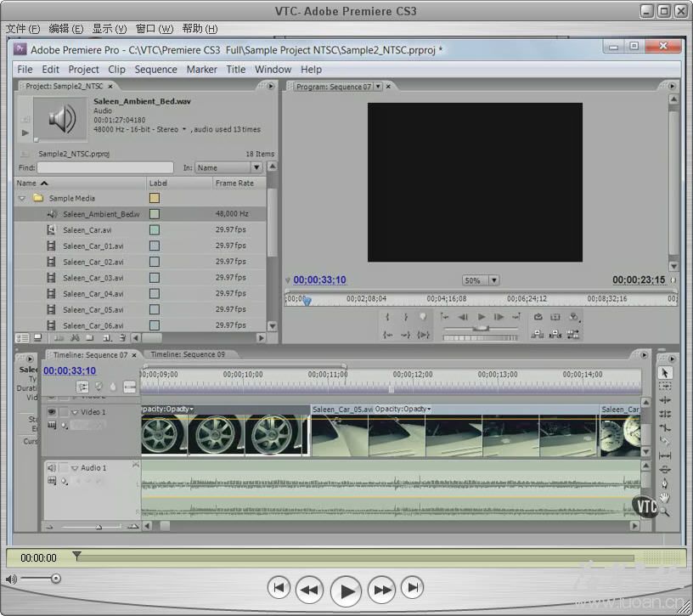Click Set Unnumbered Marker in Program monitor
The image size is (693, 616).
(423, 317)
